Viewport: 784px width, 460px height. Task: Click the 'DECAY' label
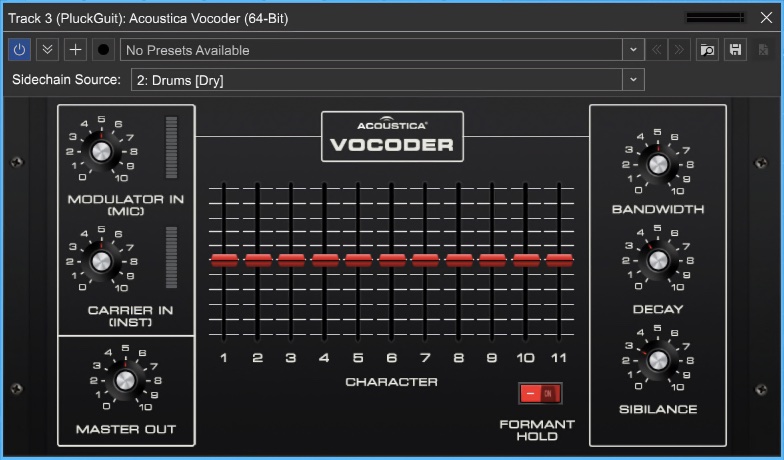pyautogui.click(x=658, y=309)
